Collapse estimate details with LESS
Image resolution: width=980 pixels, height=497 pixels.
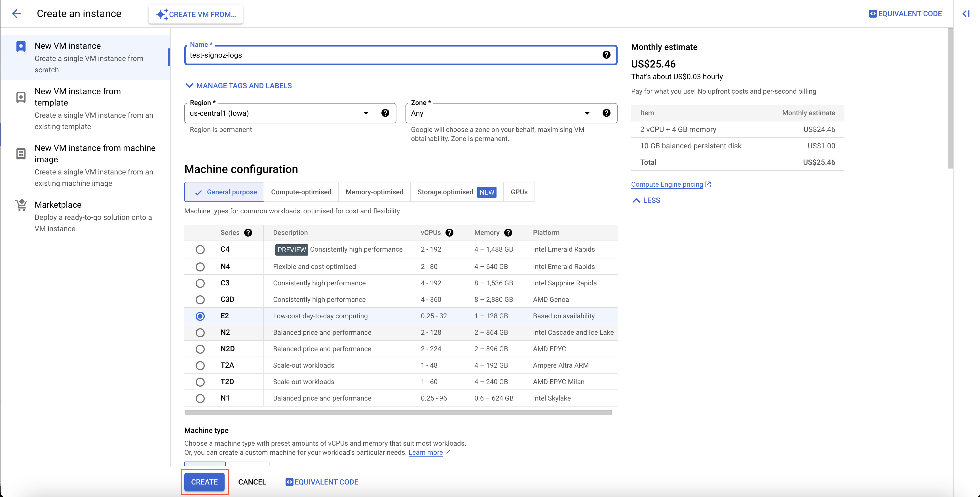[x=646, y=200]
